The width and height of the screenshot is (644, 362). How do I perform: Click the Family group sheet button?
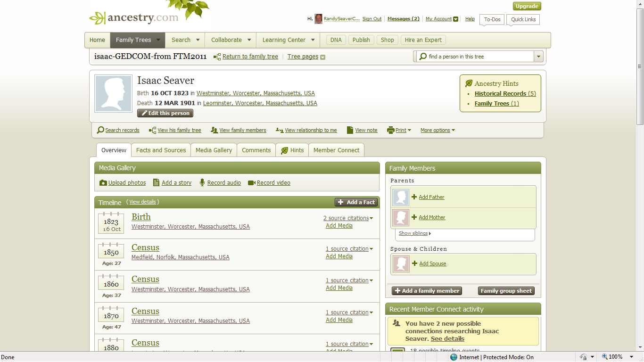point(506,291)
